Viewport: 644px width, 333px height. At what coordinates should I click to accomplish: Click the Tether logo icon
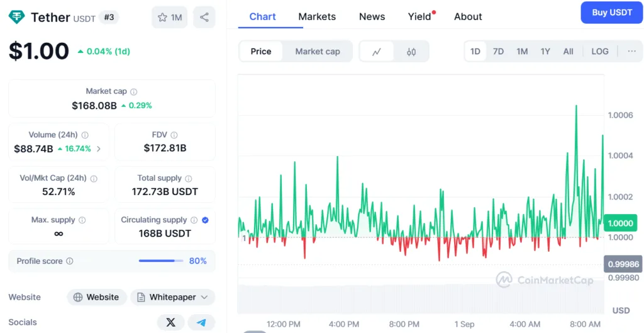17,17
